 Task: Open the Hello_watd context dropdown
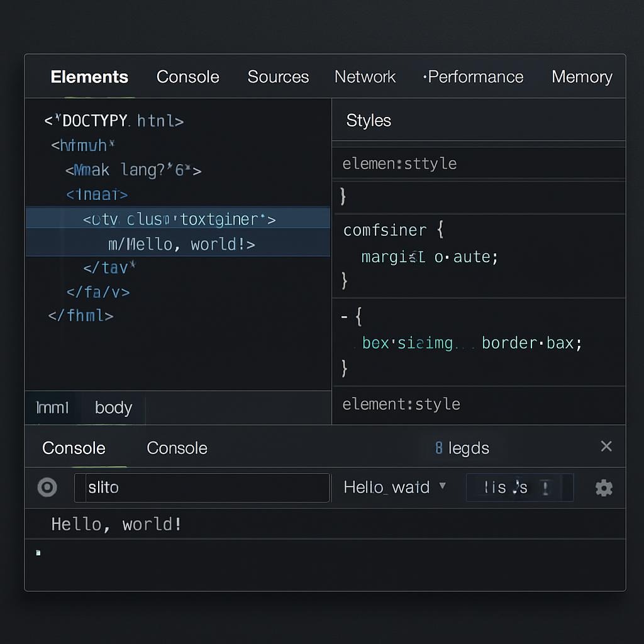394,487
